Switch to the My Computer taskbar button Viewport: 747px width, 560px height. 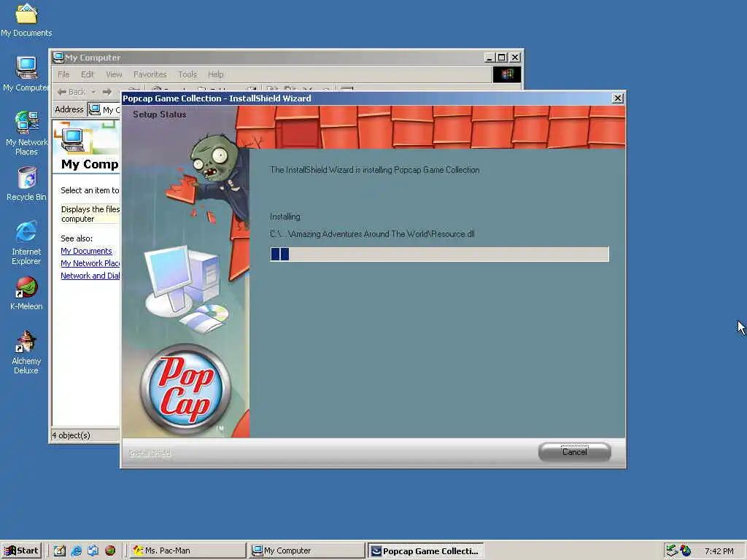click(307, 551)
